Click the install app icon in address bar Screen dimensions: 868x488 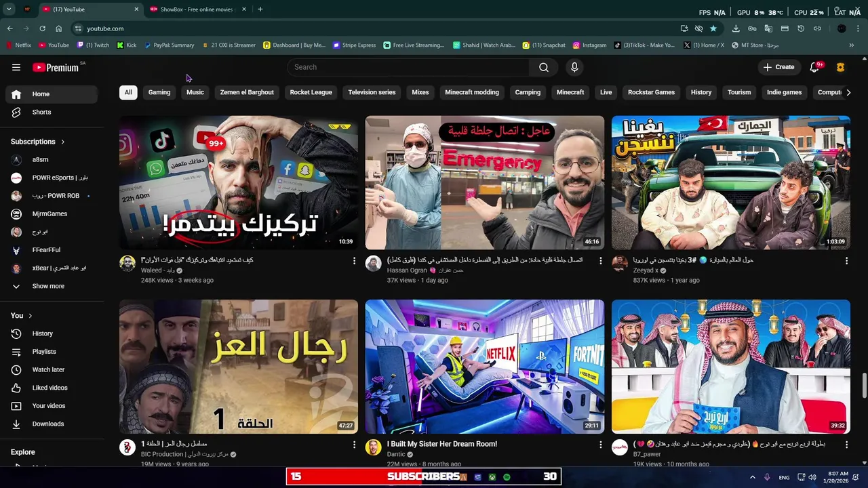[684, 28]
